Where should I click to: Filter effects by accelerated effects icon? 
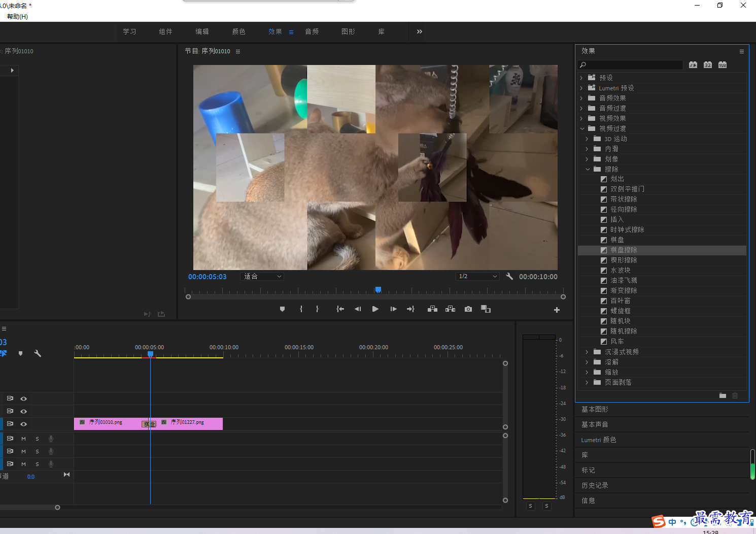693,65
